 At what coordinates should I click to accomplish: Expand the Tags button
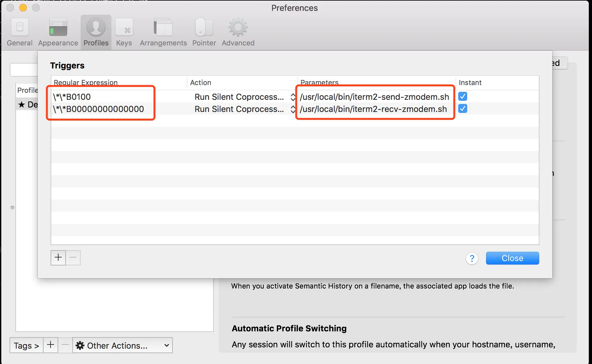click(26, 345)
